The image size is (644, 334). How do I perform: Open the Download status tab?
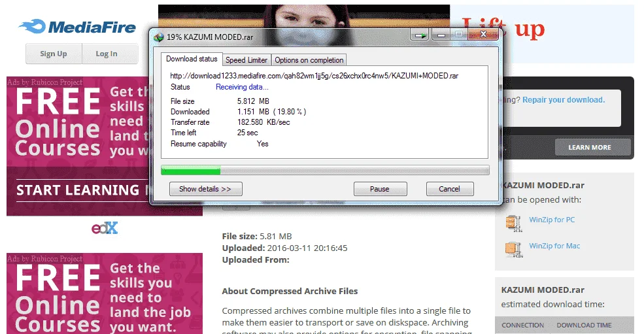coord(192,59)
